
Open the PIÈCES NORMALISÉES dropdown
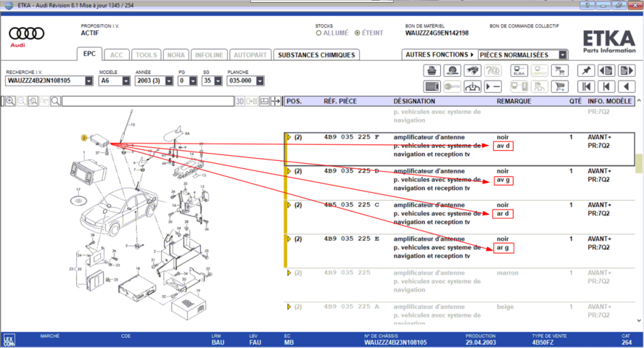pyautogui.click(x=563, y=54)
